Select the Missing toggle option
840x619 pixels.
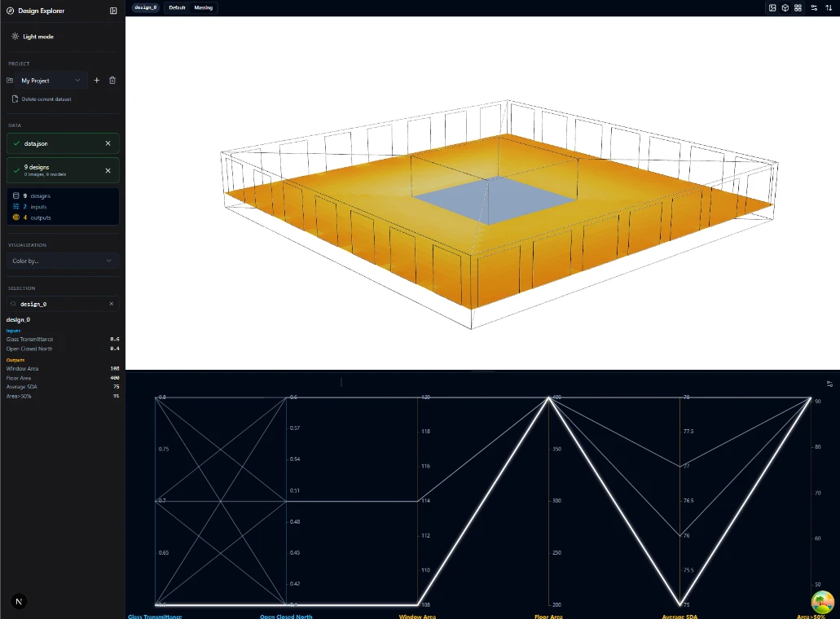click(204, 7)
